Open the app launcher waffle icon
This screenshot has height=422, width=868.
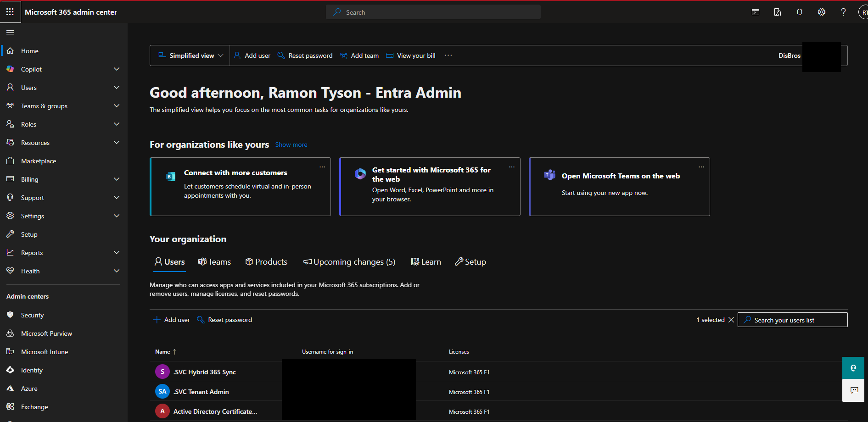[x=10, y=12]
